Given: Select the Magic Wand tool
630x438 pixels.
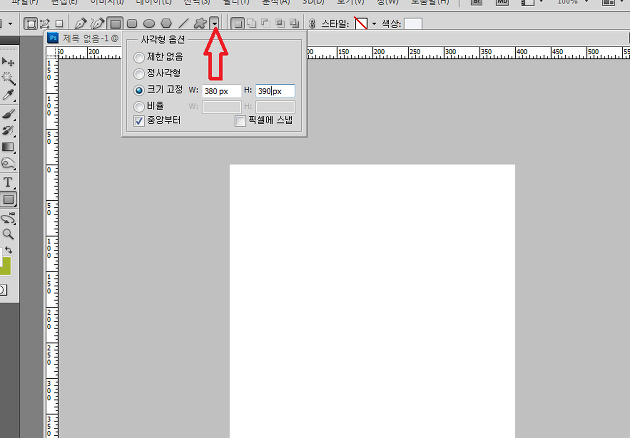Looking at the screenshot, I should [x=8, y=78].
